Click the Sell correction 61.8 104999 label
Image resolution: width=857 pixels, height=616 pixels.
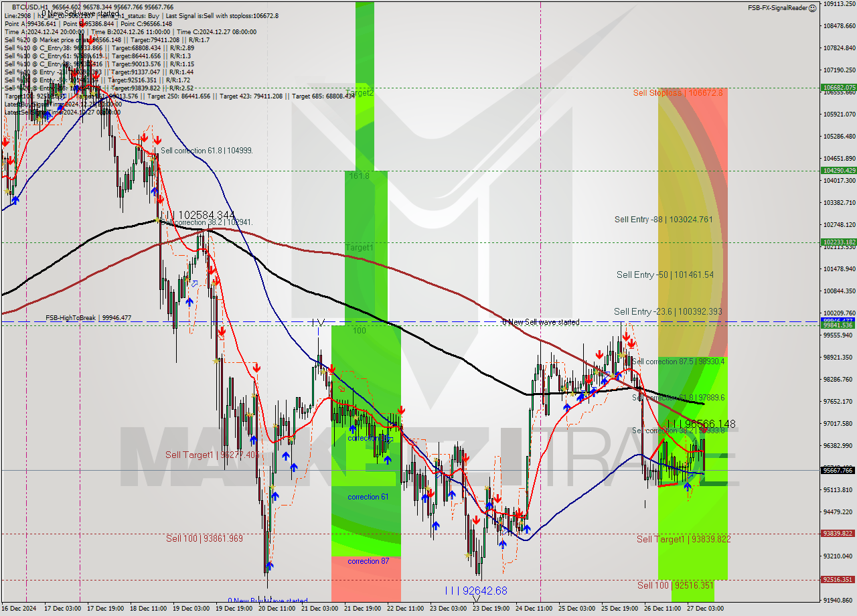pyautogui.click(x=206, y=151)
